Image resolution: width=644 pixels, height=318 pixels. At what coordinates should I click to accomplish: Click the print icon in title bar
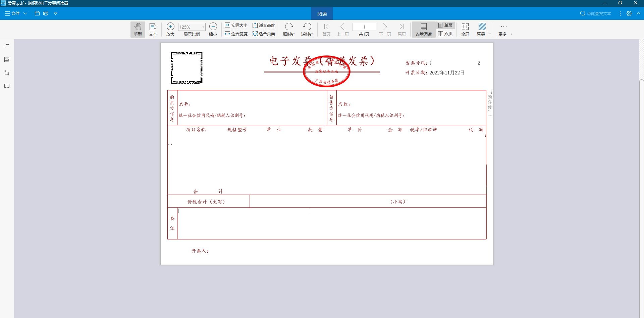(x=46, y=13)
